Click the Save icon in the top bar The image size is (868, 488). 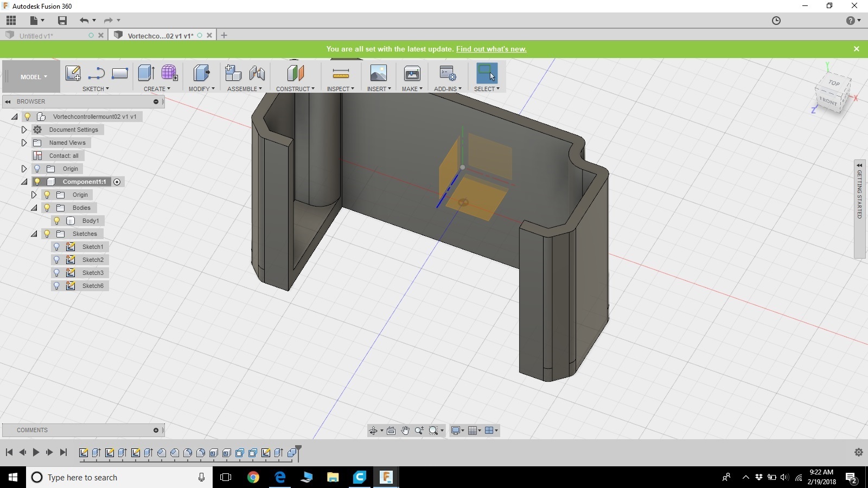(x=62, y=21)
